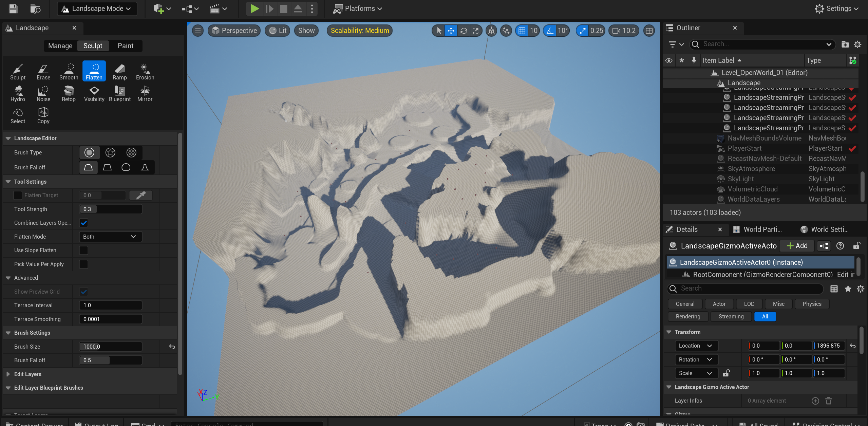Toggle Show Preview Grid checkbox
The image size is (868, 426).
coord(83,292)
